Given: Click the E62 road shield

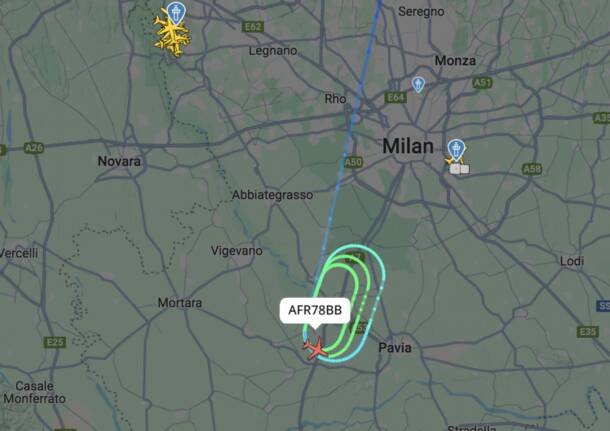Looking at the screenshot, I should pos(253,27).
